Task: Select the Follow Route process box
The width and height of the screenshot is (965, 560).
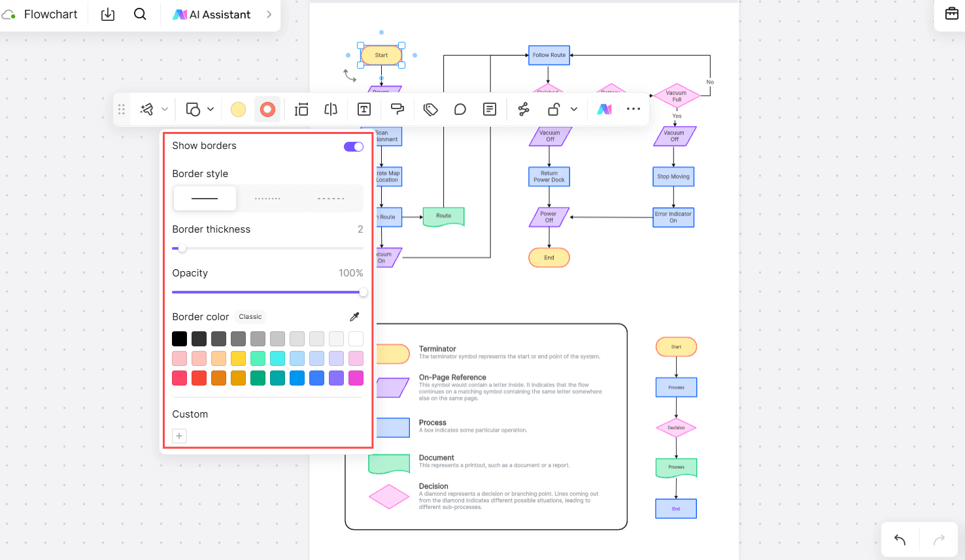Action: click(x=549, y=55)
